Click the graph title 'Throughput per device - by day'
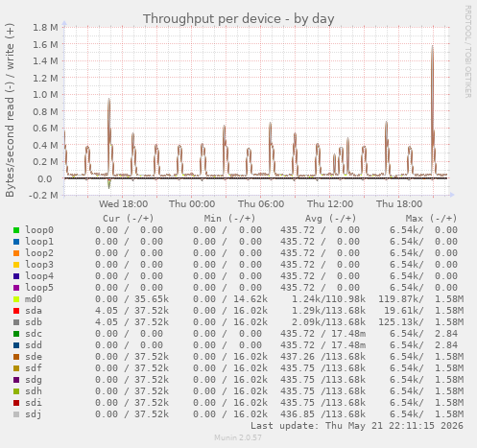Image resolution: width=477 pixels, height=448 pixels. tap(238, 19)
